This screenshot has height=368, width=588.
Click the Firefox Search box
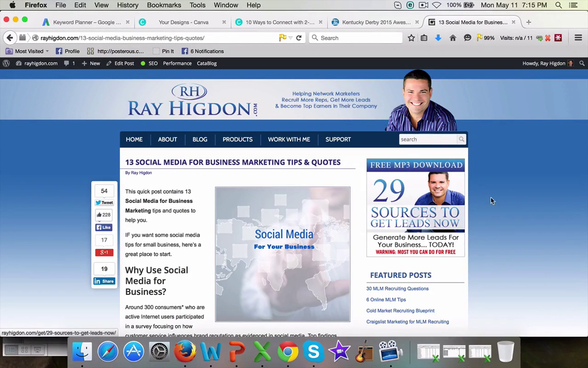(355, 37)
